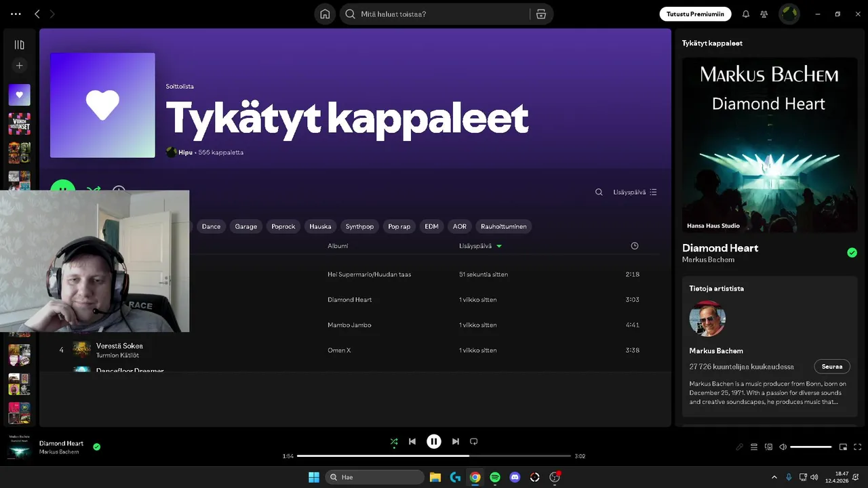Open the Browse icon in search bar
This screenshot has height=488, width=868.
(x=540, y=14)
